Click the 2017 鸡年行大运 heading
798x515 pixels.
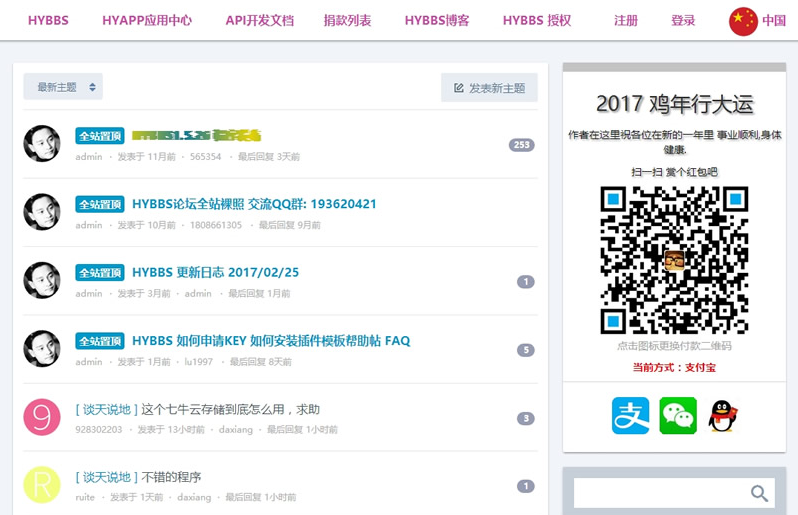[674, 104]
